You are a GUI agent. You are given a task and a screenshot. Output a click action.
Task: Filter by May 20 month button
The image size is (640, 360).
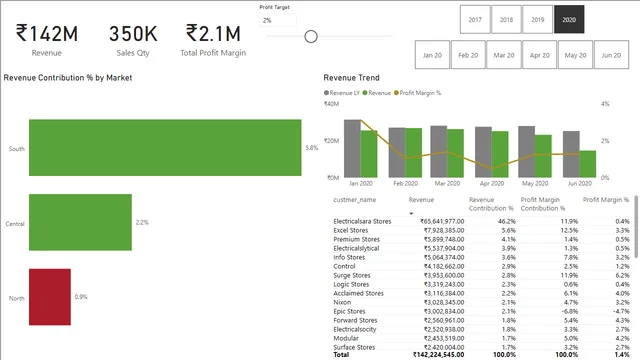(575, 55)
